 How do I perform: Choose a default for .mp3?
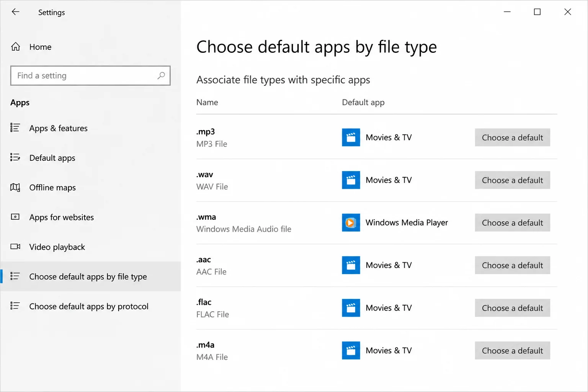[512, 137]
